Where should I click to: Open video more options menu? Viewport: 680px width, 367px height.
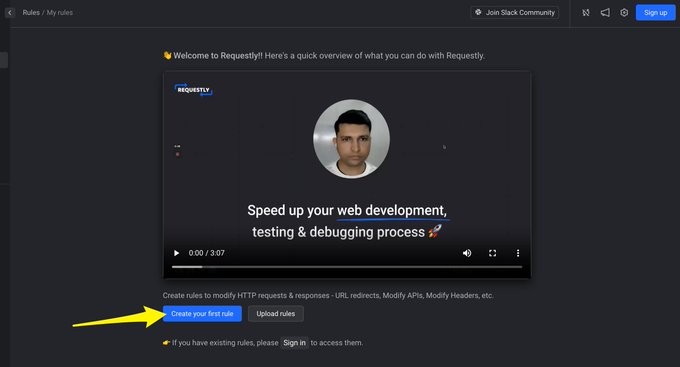click(x=518, y=253)
